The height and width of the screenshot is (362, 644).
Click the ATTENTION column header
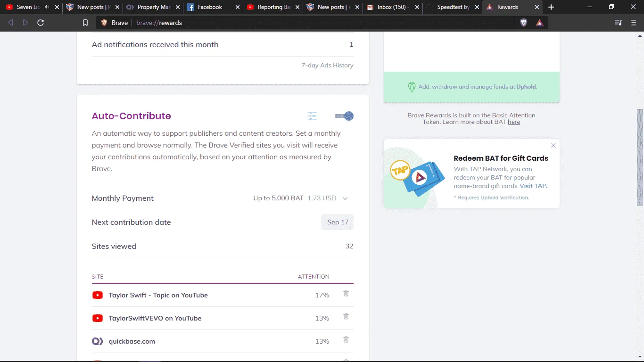[x=314, y=277]
